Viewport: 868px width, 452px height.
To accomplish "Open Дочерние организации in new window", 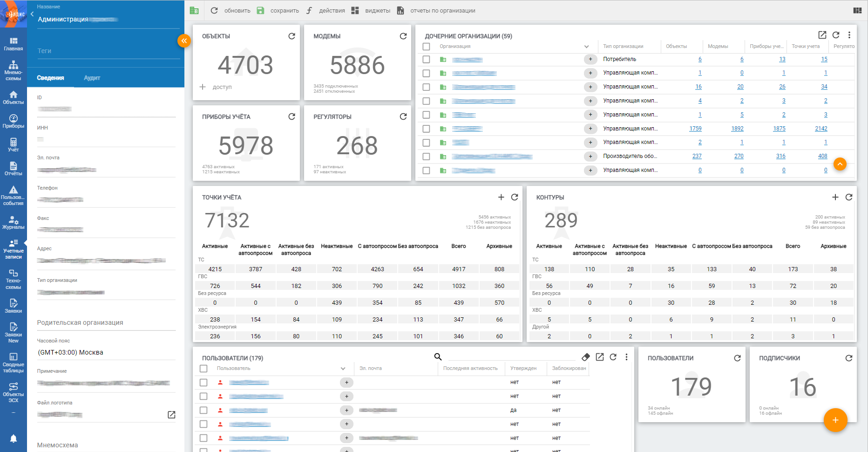I will 822,35.
